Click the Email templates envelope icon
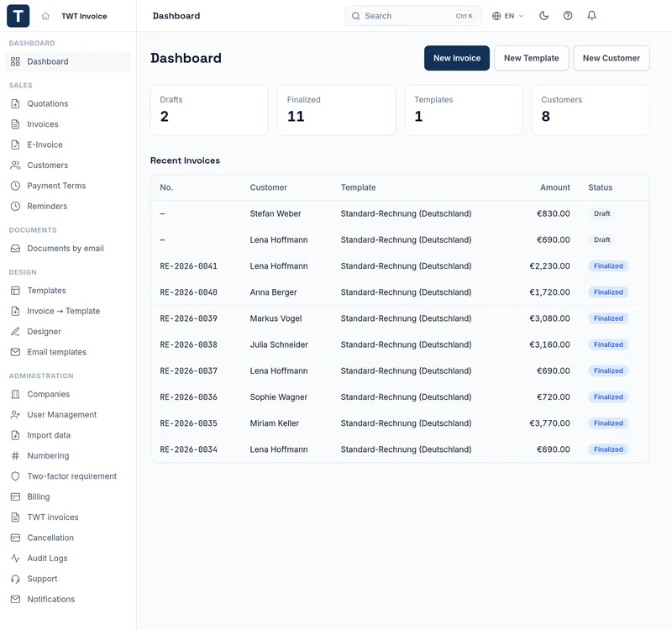The width and height of the screenshot is (672, 630). coord(15,352)
